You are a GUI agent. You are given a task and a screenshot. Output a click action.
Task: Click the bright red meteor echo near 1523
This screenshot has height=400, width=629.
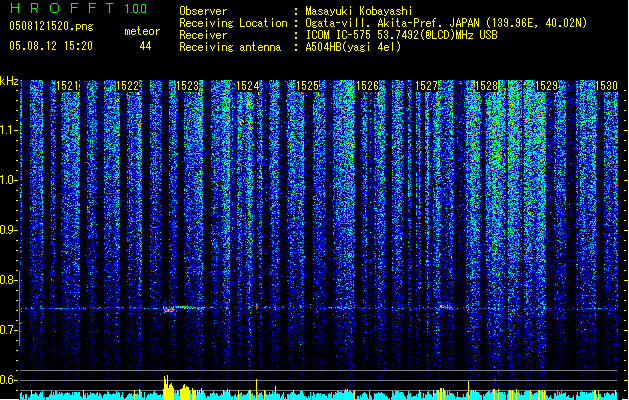[169, 310]
